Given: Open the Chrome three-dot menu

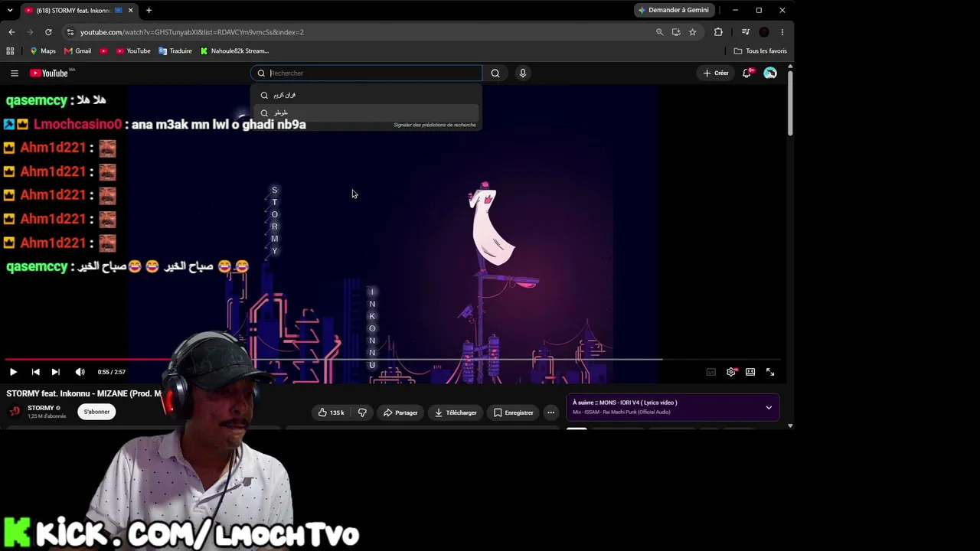Looking at the screenshot, I should click(x=782, y=32).
